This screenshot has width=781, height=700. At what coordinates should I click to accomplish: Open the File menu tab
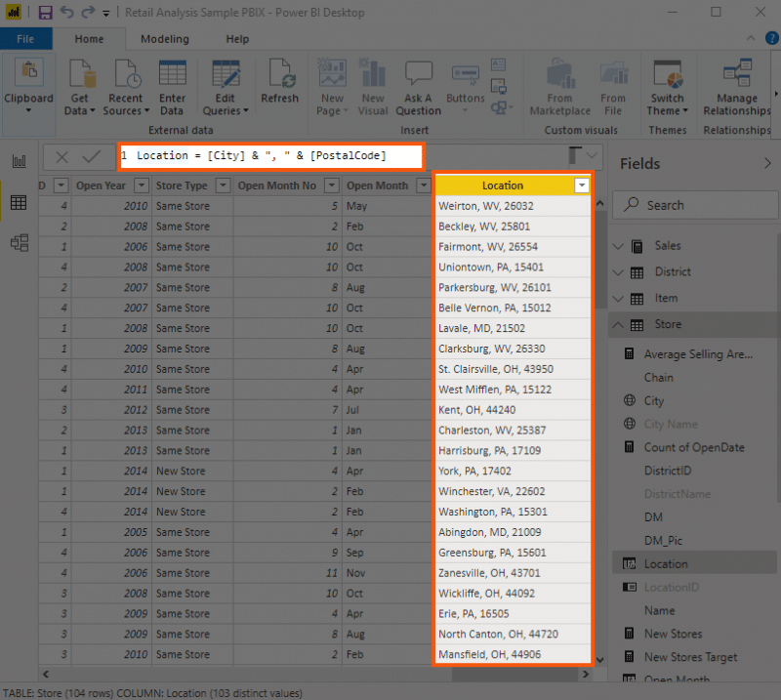click(26, 39)
